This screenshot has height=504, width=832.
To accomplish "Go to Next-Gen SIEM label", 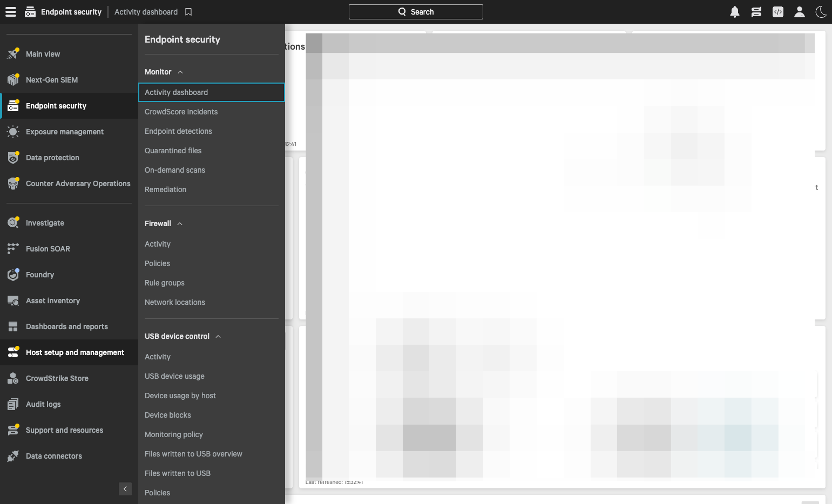I will (x=52, y=80).
